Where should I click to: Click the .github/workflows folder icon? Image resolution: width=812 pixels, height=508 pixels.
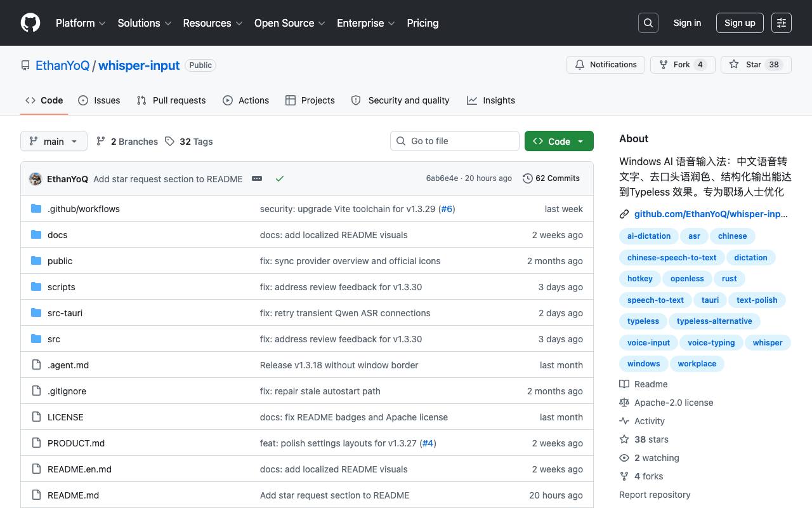36,209
